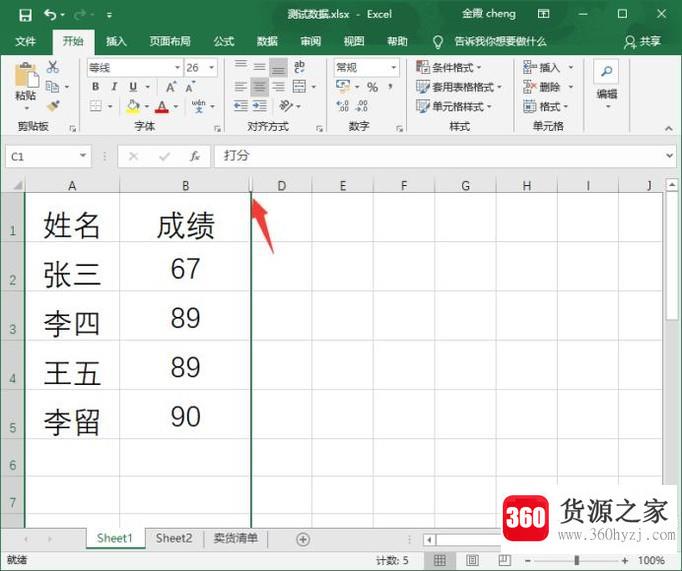Viewport: 682px width, 571px height.
Task: Open 条件格式 conditional formatting menu
Action: coord(449,67)
